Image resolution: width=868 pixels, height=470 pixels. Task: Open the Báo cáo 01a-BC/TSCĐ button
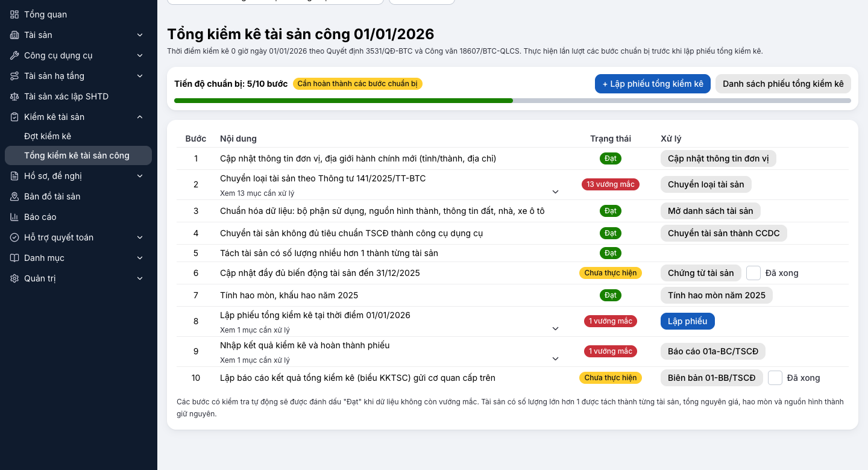713,351
